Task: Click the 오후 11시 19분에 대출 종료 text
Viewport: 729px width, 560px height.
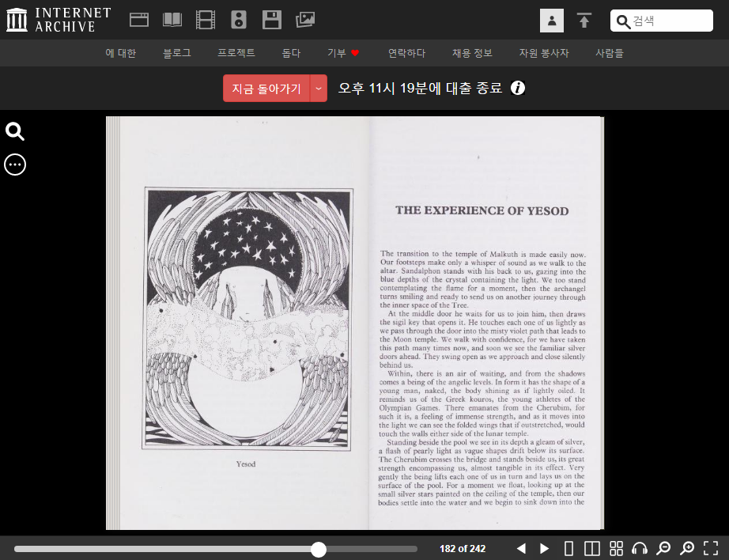Action: 420,88
